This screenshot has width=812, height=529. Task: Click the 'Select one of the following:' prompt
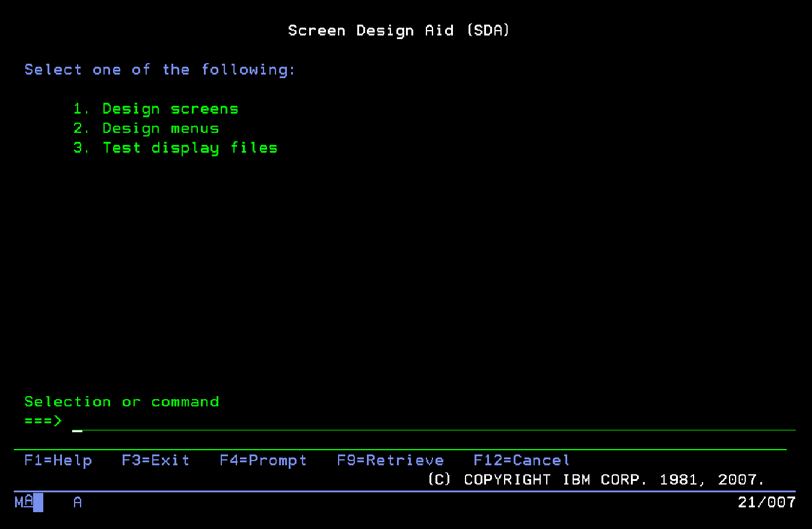click(159, 69)
